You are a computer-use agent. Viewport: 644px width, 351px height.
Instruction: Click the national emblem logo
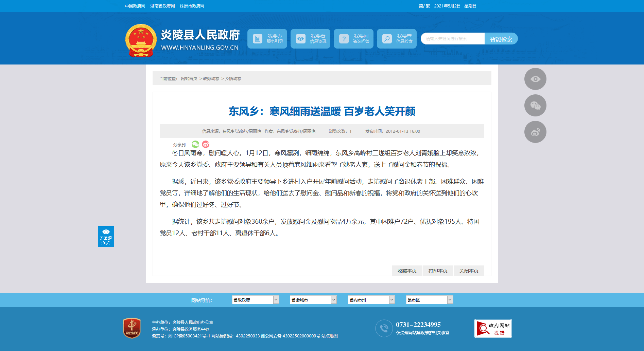(x=141, y=40)
